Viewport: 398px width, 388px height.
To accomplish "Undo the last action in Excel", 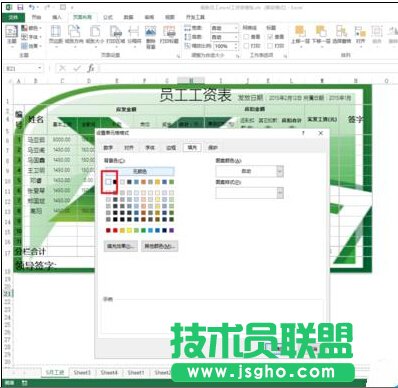I will click(32, 7).
